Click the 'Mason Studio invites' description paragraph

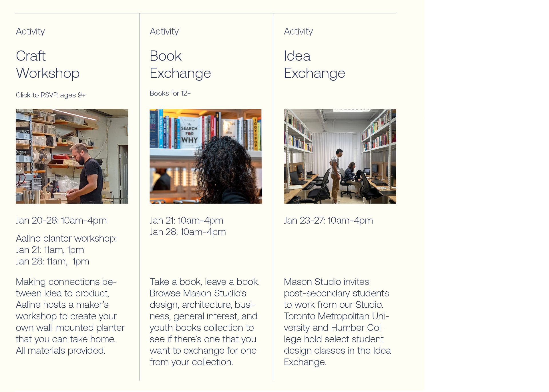[337, 322]
